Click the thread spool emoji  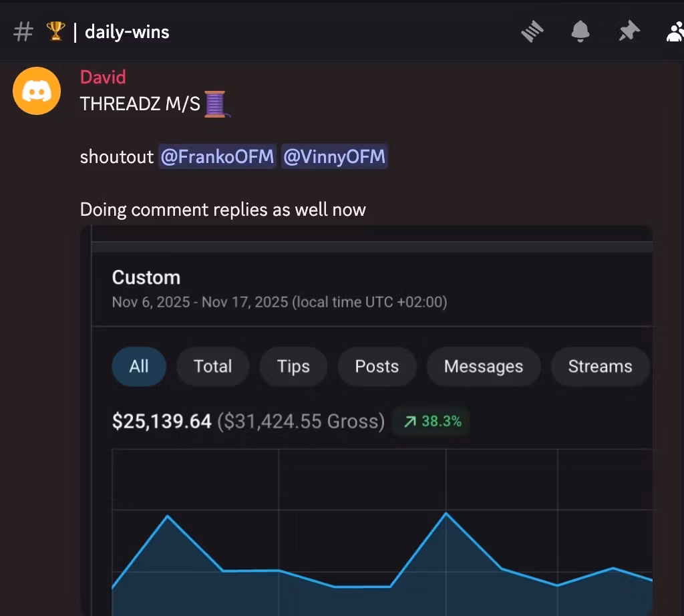pyautogui.click(x=216, y=104)
